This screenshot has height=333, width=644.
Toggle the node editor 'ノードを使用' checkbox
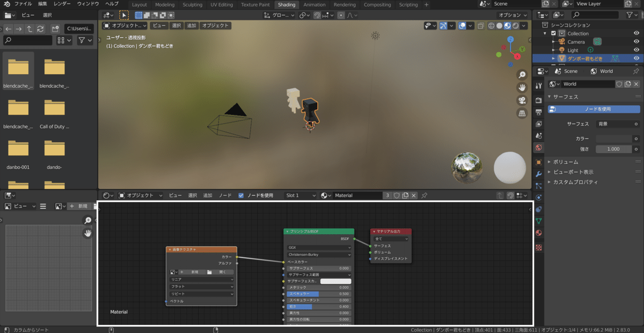tap(241, 196)
